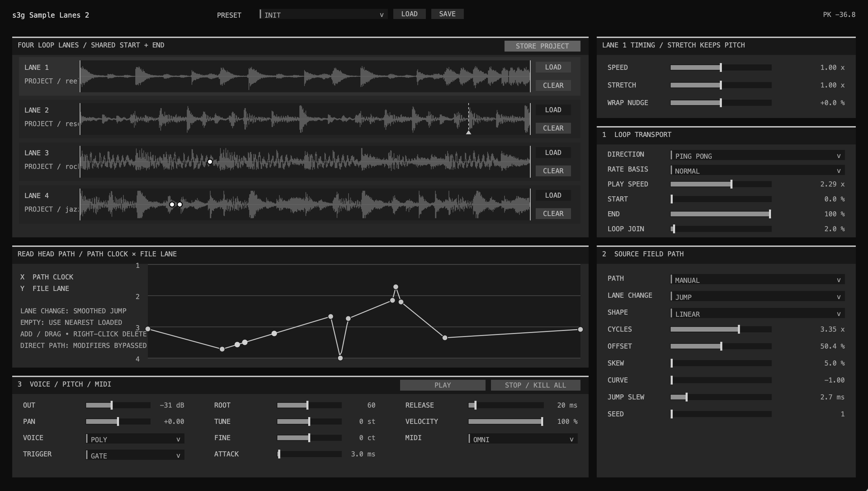Open SHAPE dropdown set to LINEAR
Screen dimensions: 868x491
(x=758, y=313)
